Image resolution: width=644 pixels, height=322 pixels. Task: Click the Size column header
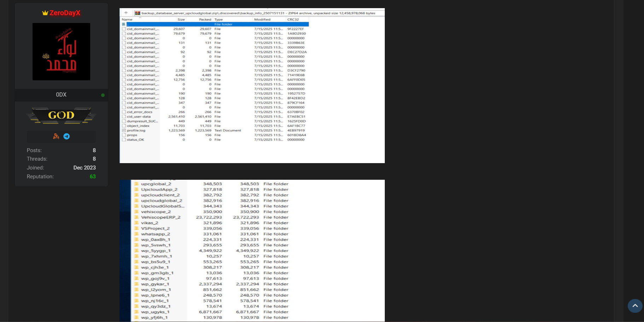(x=181, y=19)
